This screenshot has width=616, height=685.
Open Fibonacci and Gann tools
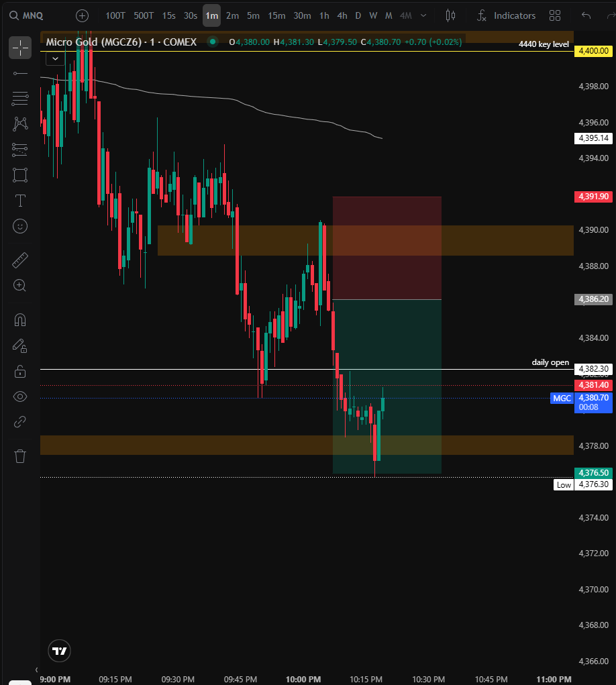20,99
